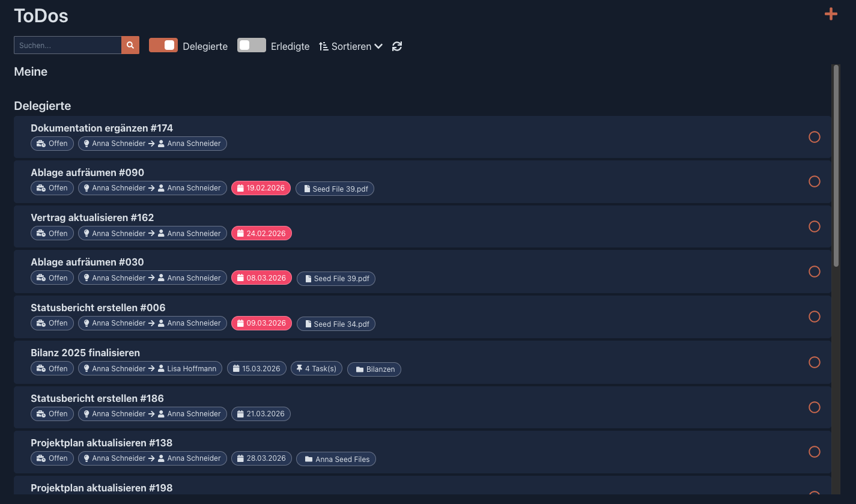Screen dimensions: 856x504
Task: Open the Statusbericht erstellen #186 title
Action: click(97, 398)
